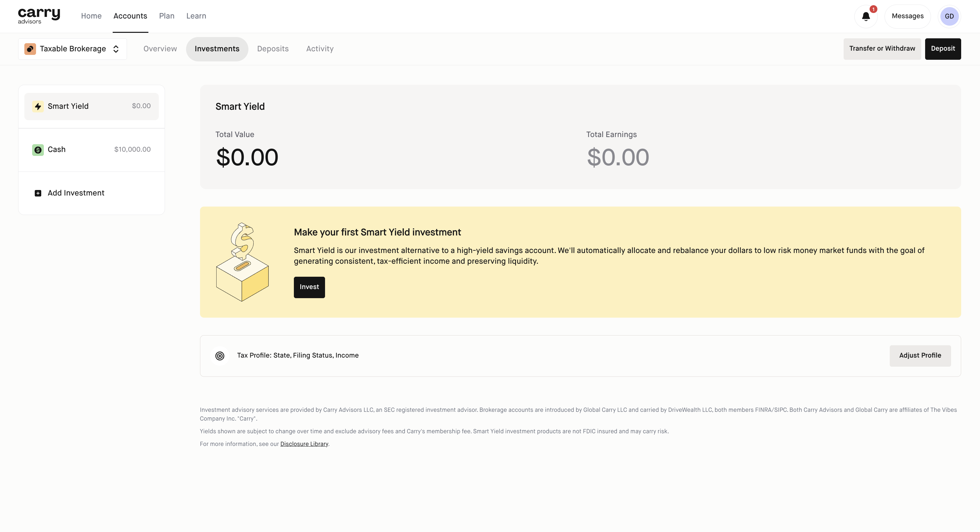
Task: Click the Taxable Brokerage orange account icon
Action: click(x=30, y=49)
